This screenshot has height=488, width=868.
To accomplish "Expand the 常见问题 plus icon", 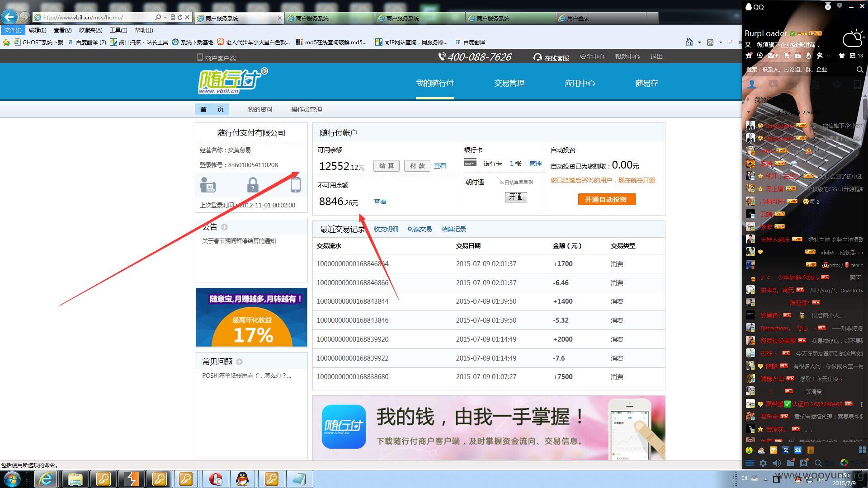I will (240, 361).
